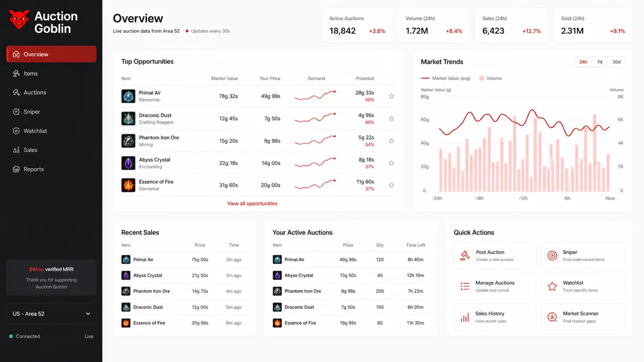The image size is (644, 362).
Task: Click the Potential column header
Action: (365, 78)
